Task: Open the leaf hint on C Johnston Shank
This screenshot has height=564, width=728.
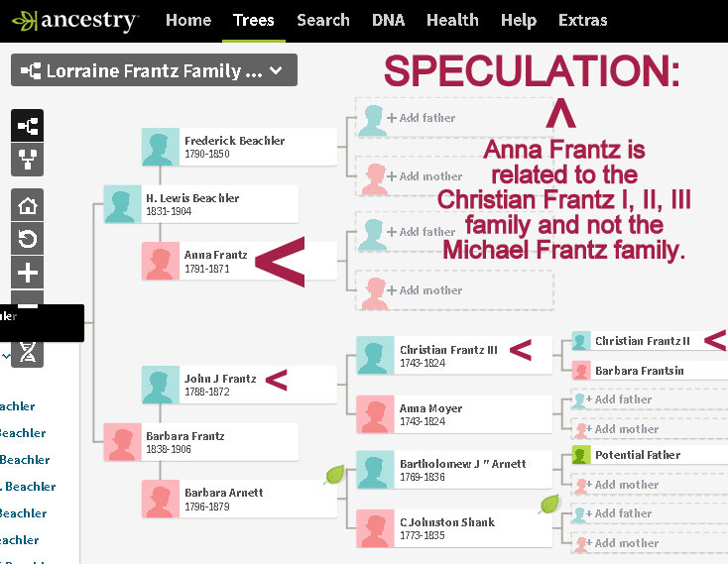Action: coord(548,504)
